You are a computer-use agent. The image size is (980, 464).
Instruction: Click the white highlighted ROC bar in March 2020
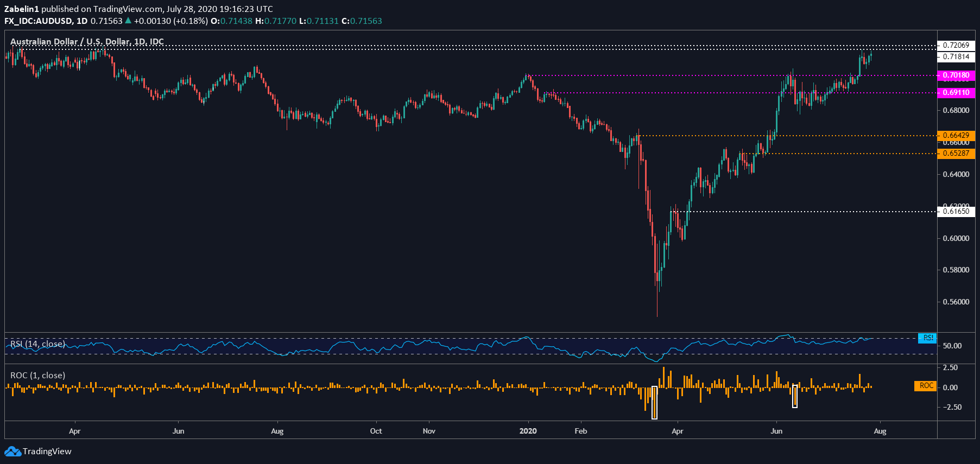point(654,402)
